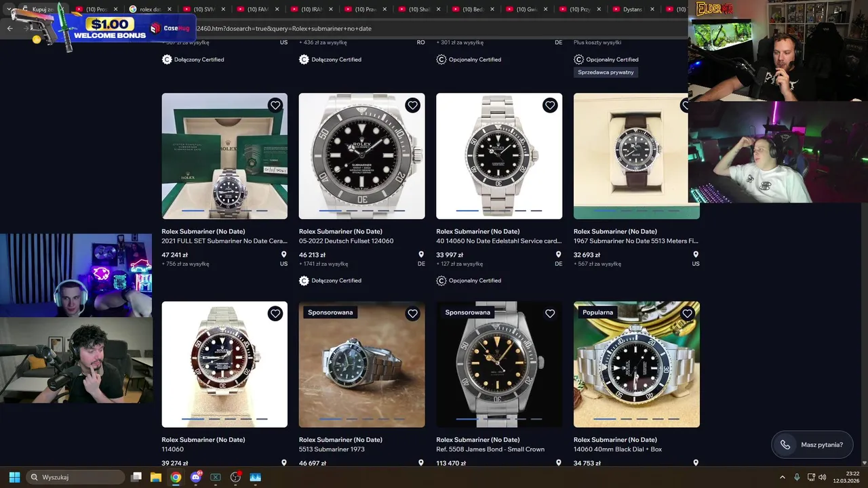Image resolution: width=868 pixels, height=488 pixels.
Task: Show hidden system tray icons
Action: [782, 477]
